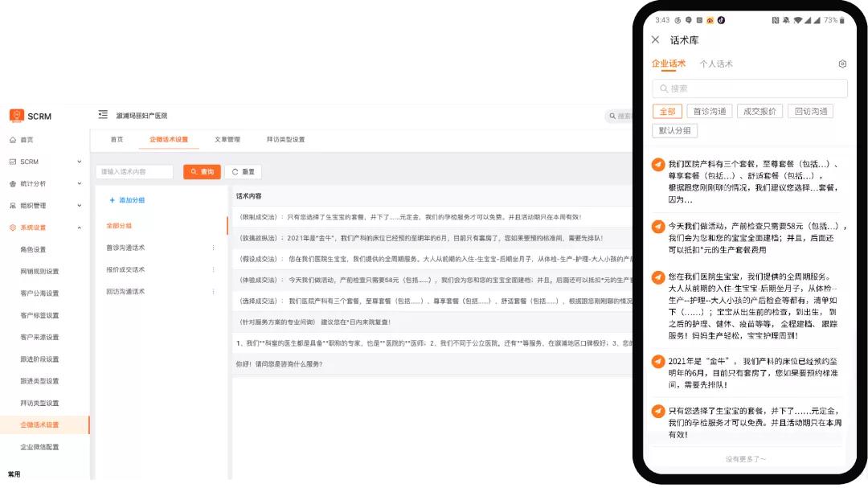This screenshot has width=868, height=488.
Task: Focus the 请输入话术内容 input field
Action: (x=134, y=172)
